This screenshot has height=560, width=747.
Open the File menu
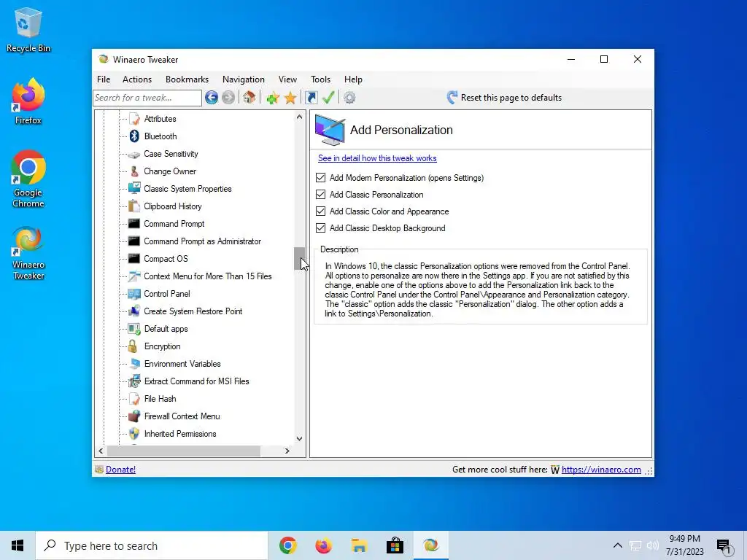pyautogui.click(x=104, y=79)
